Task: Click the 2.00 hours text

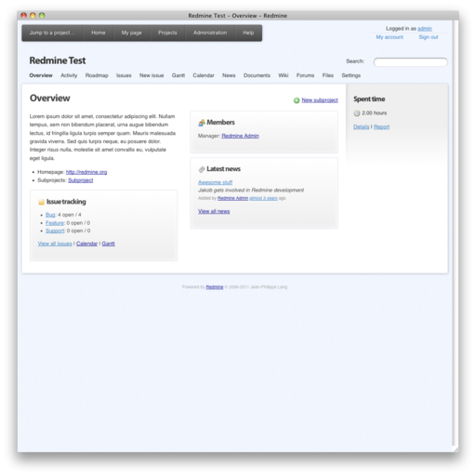Action: tap(374, 113)
